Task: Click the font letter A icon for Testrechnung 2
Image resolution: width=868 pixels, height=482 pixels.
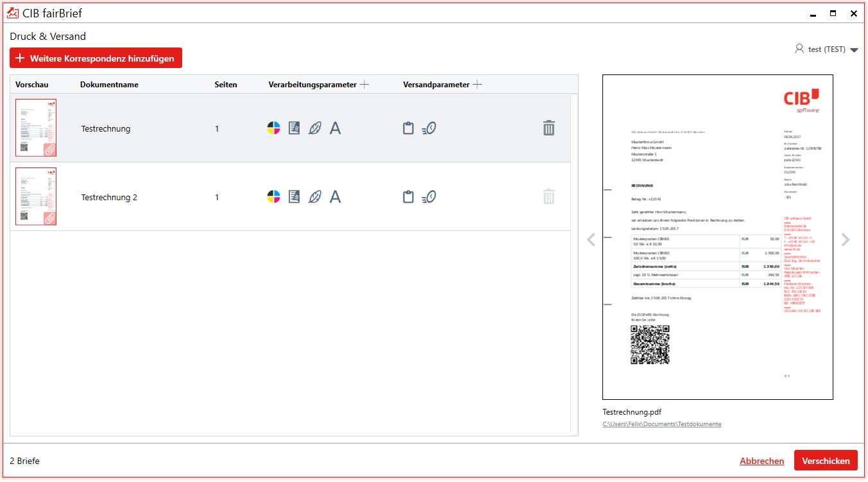Action: pyautogui.click(x=335, y=196)
